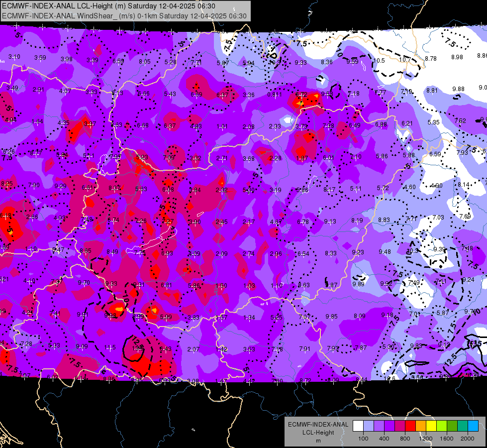Click legend scale value 100
Viewport: 487px width, 448px height.
click(x=363, y=439)
